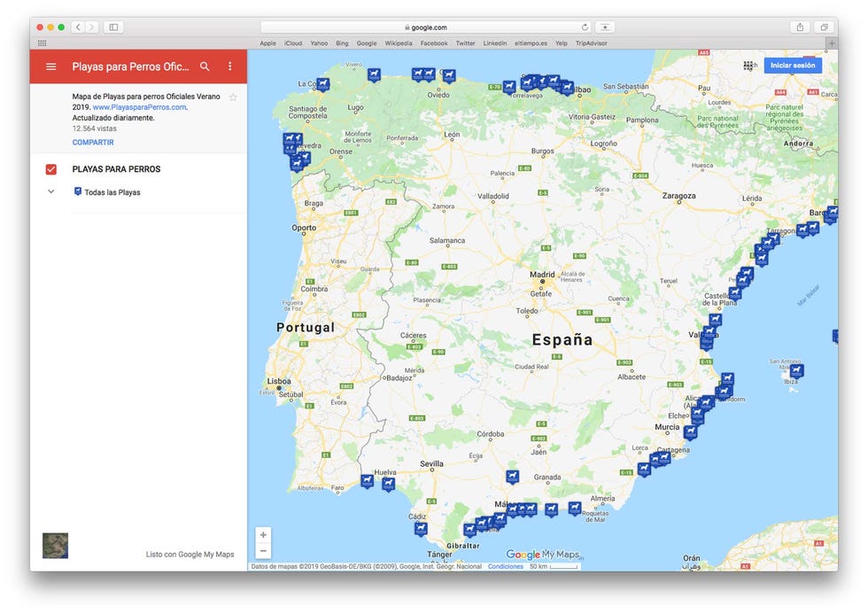
Task: Open the eltiempo.es bookmark
Action: [531, 43]
